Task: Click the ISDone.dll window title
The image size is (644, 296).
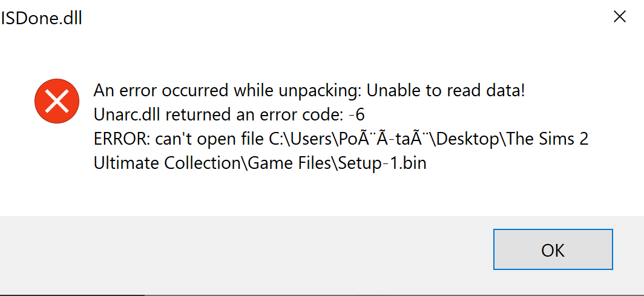Action: [x=41, y=18]
